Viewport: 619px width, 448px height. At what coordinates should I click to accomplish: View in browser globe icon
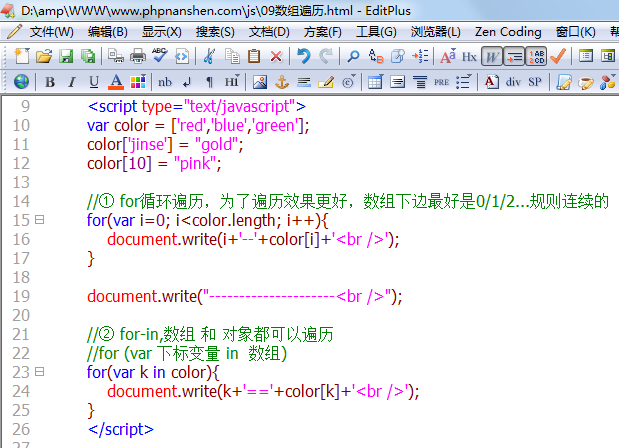(x=21, y=82)
